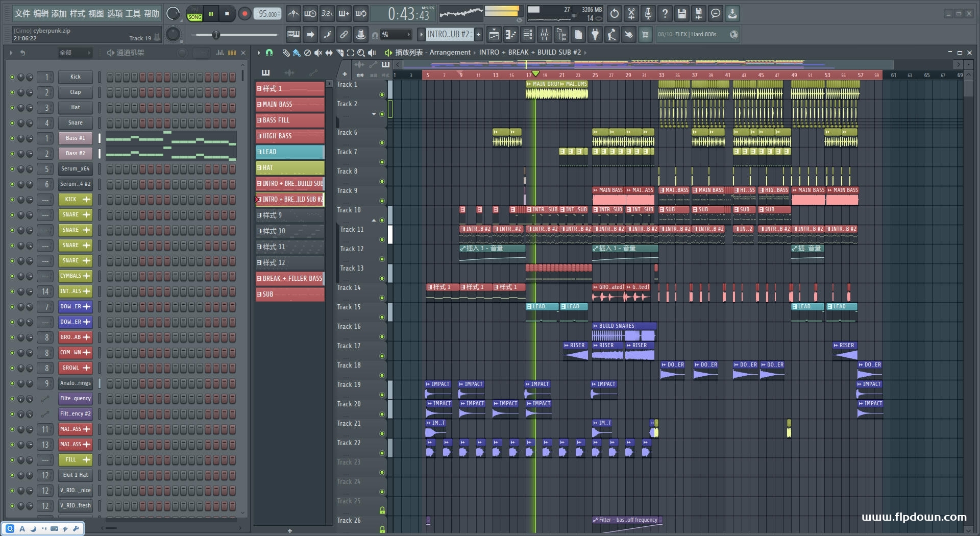Open the INTRO..UB #2 pattern selector
The width and height of the screenshot is (980, 536).
point(449,35)
